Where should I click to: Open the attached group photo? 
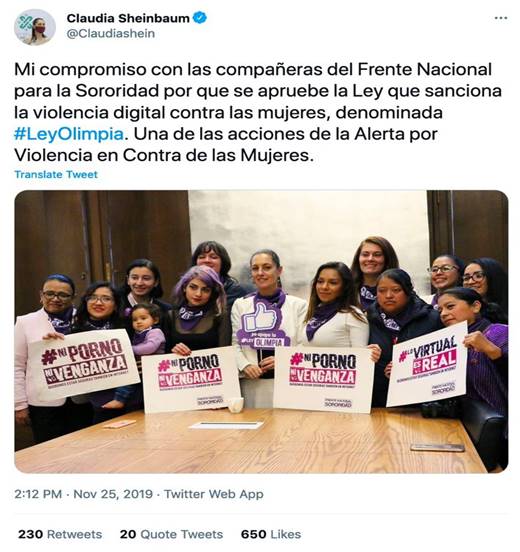[x=261, y=331]
